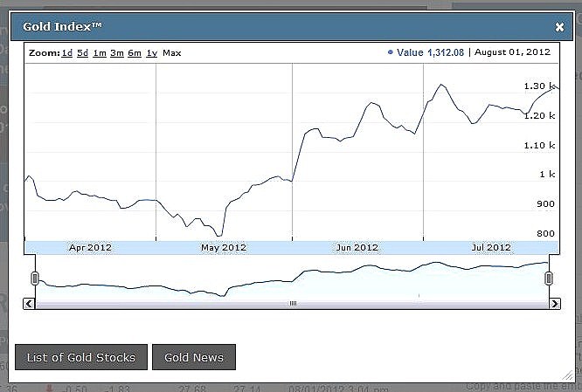
Task: Choose the Max zoom range
Action: 172,53
